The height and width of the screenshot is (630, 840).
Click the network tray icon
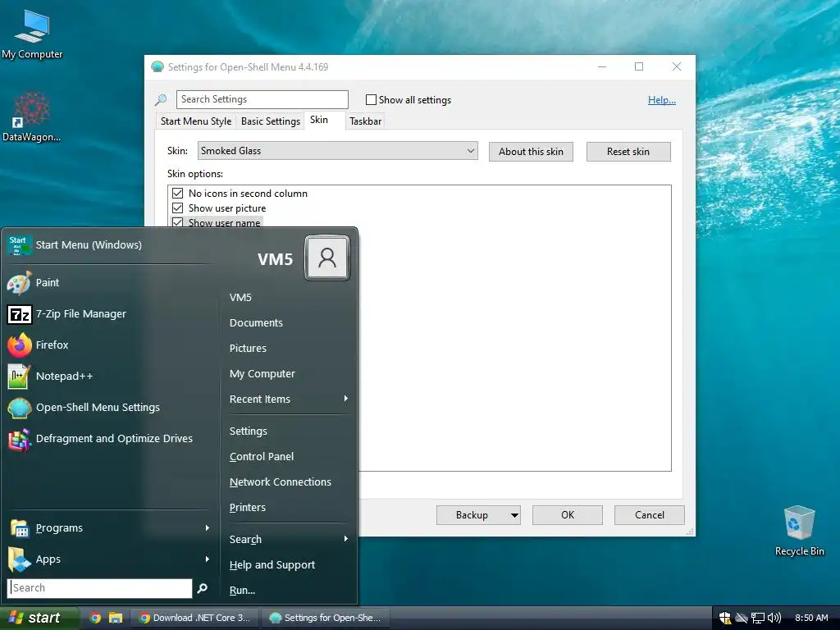[757, 618]
